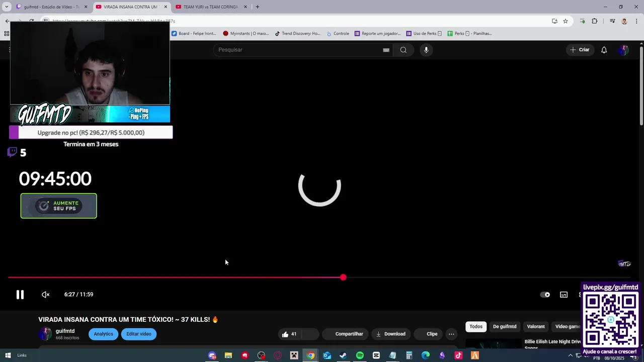Toggle subtitles/closed captions button
Image resolution: width=644 pixels, height=362 pixels.
point(564,295)
